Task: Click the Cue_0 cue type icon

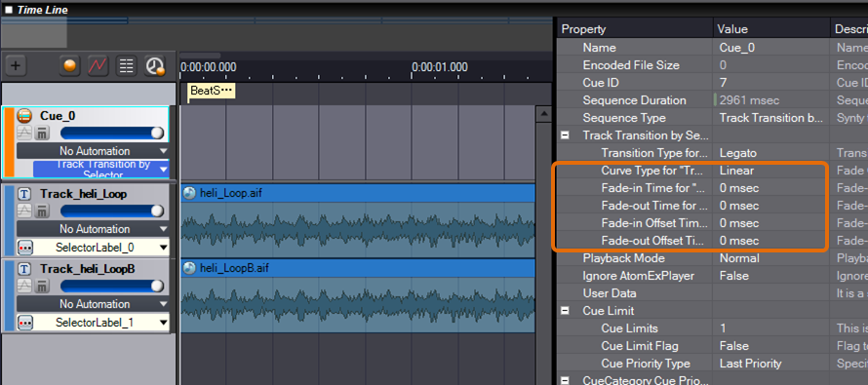Action: pos(25,116)
